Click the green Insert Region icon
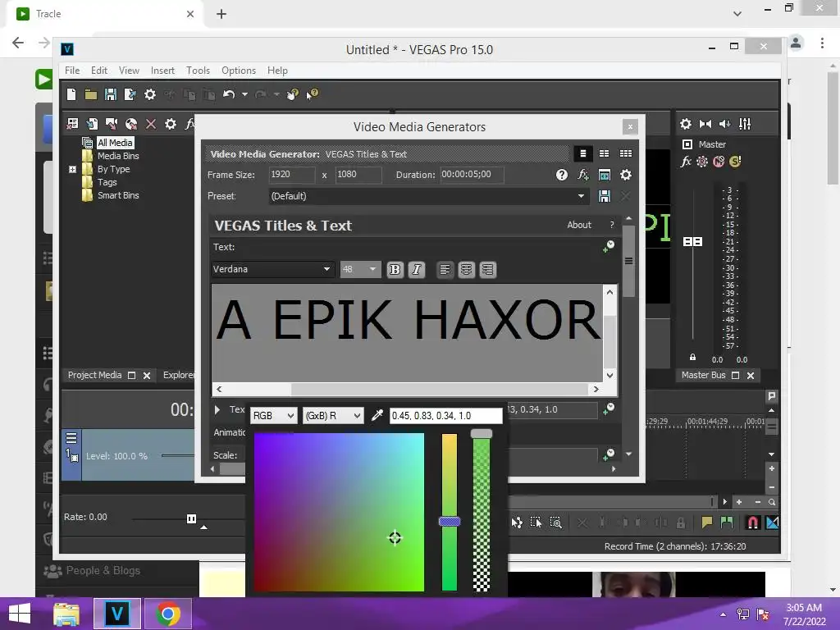 [x=727, y=523]
